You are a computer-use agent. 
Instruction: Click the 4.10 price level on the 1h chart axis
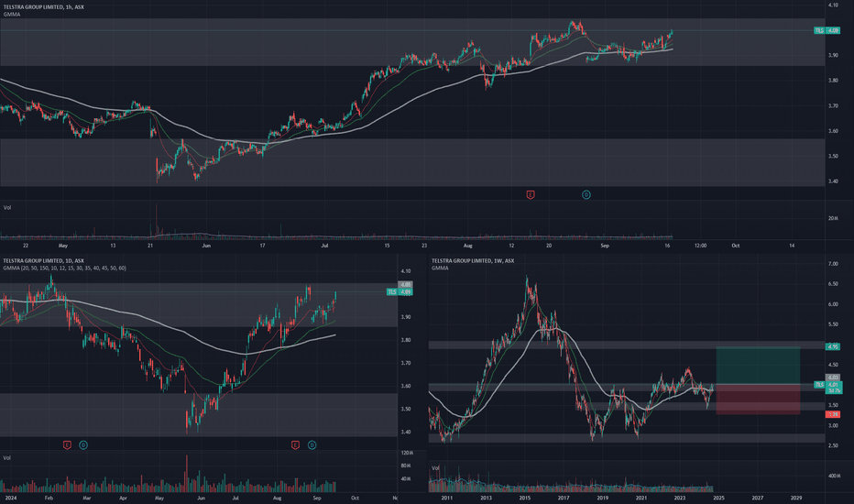(833, 5)
